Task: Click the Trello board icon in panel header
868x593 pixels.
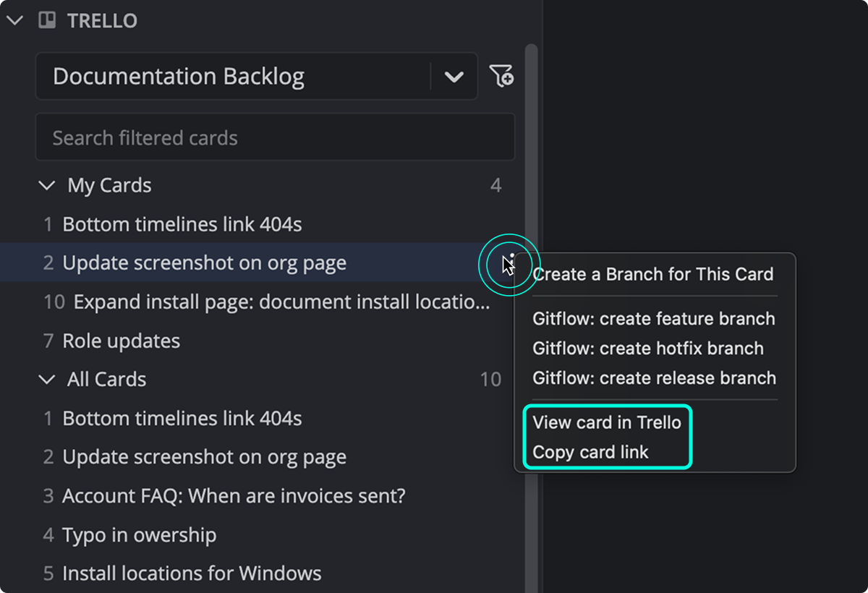Action: point(47,20)
